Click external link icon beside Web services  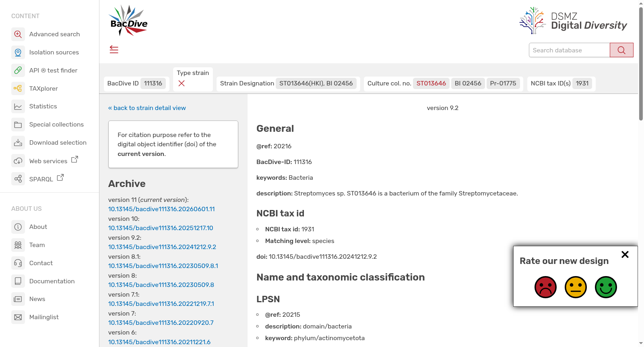[x=74, y=159]
